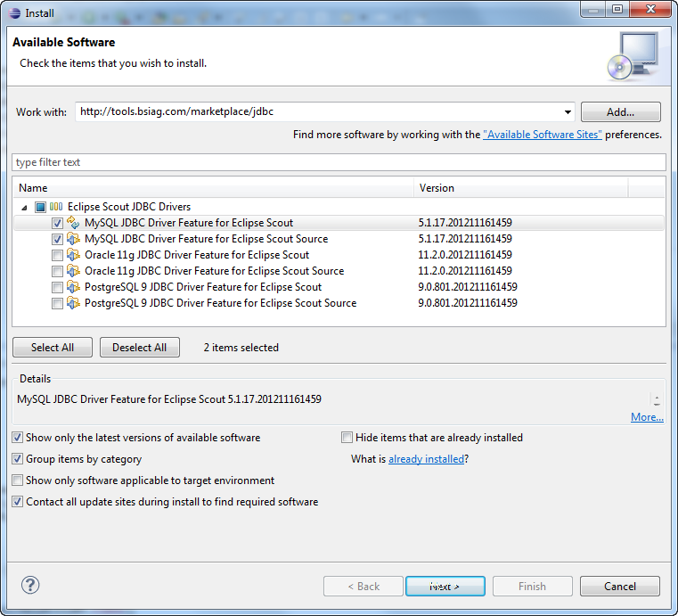The image size is (678, 616).
Task: Sort by the Name column header
Action: tap(213, 188)
